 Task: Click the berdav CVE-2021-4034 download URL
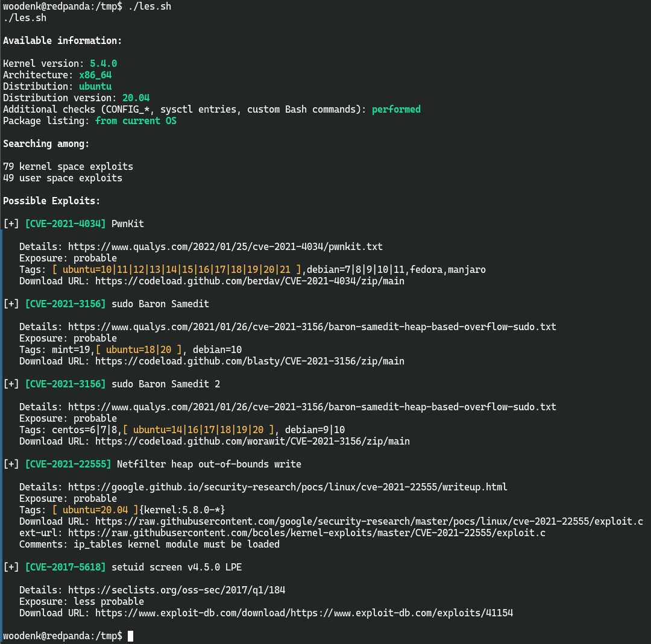coord(250,281)
